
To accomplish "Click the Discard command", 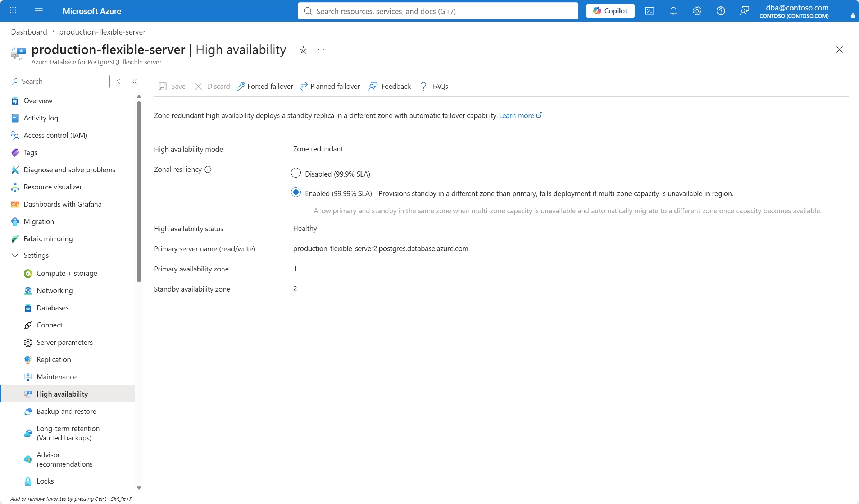I will click(212, 86).
